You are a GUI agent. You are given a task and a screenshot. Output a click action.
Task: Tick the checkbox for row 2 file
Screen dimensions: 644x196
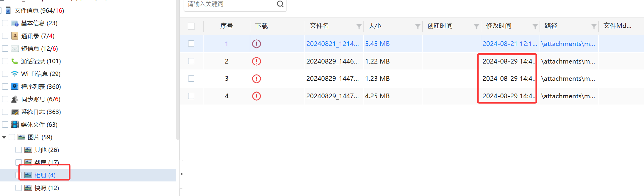[191, 61]
